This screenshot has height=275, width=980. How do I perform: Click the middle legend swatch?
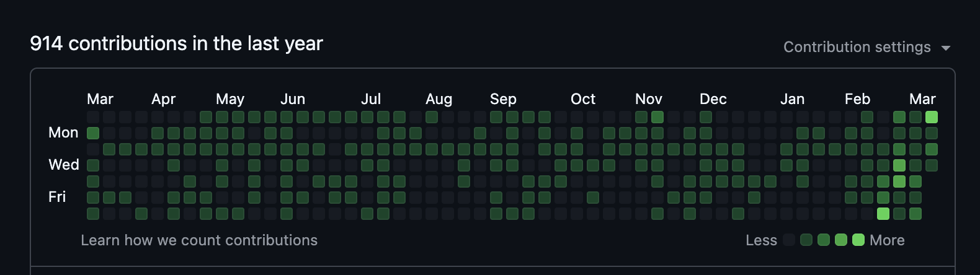coord(824,240)
